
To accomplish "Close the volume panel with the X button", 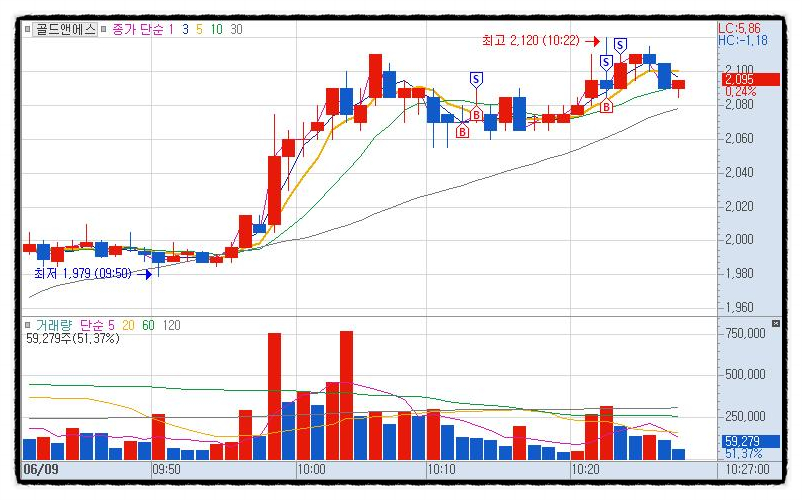I will pyautogui.click(x=776, y=324).
